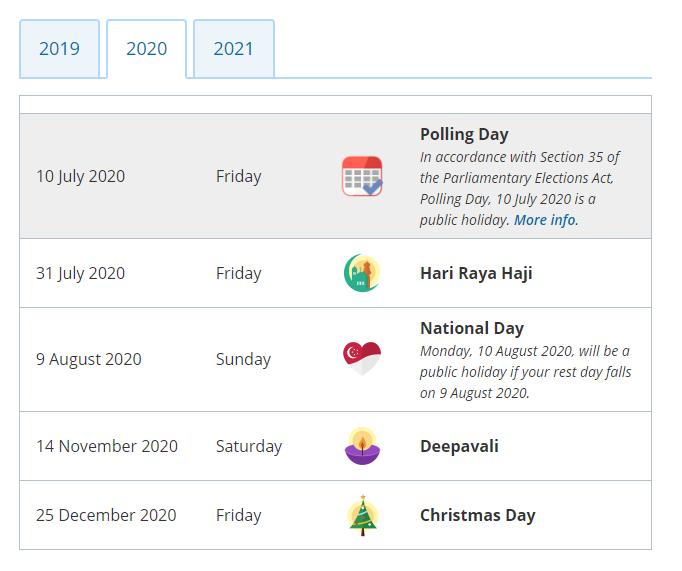
Task: Select the 2020 tab
Action: click(x=147, y=49)
